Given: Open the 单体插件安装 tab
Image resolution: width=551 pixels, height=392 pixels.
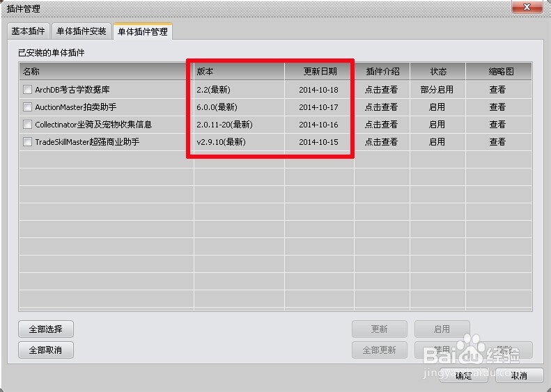Looking at the screenshot, I should coord(82,31).
